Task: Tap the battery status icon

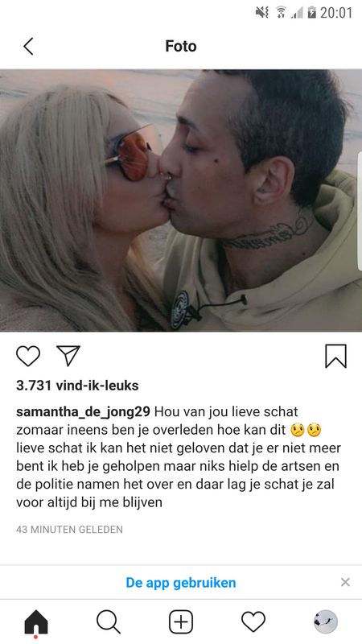Action: click(312, 12)
